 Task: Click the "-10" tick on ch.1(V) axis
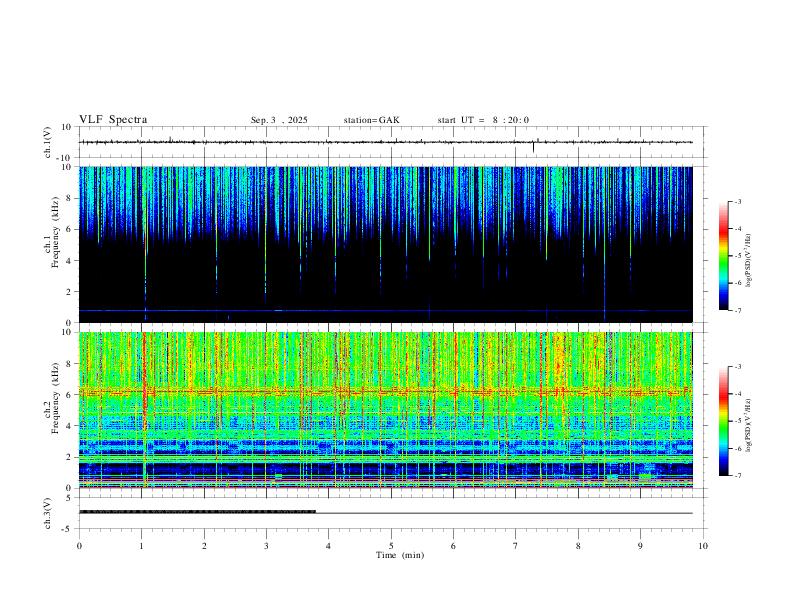click(x=63, y=158)
